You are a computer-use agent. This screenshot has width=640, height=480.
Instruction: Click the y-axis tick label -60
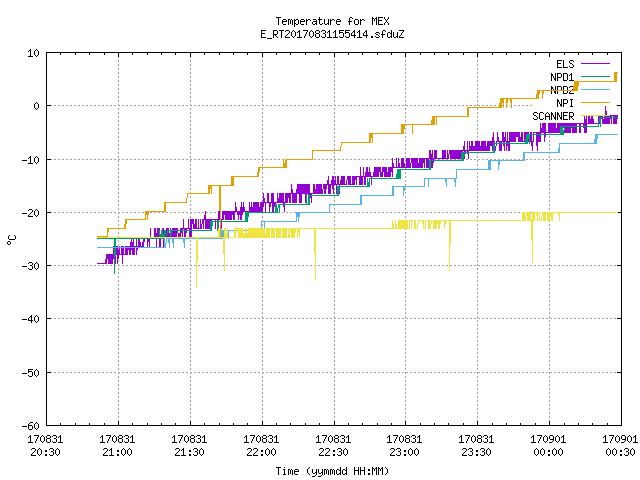[x=30, y=426]
